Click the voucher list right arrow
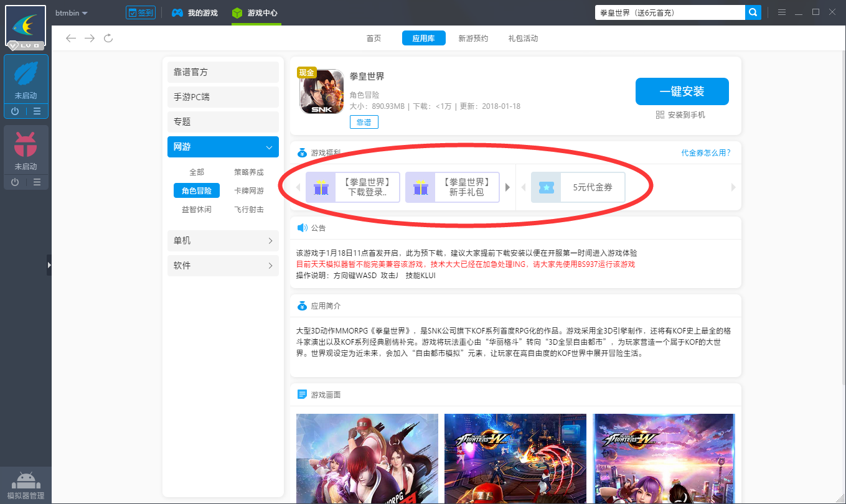This screenshot has height=504, width=846. (x=733, y=187)
